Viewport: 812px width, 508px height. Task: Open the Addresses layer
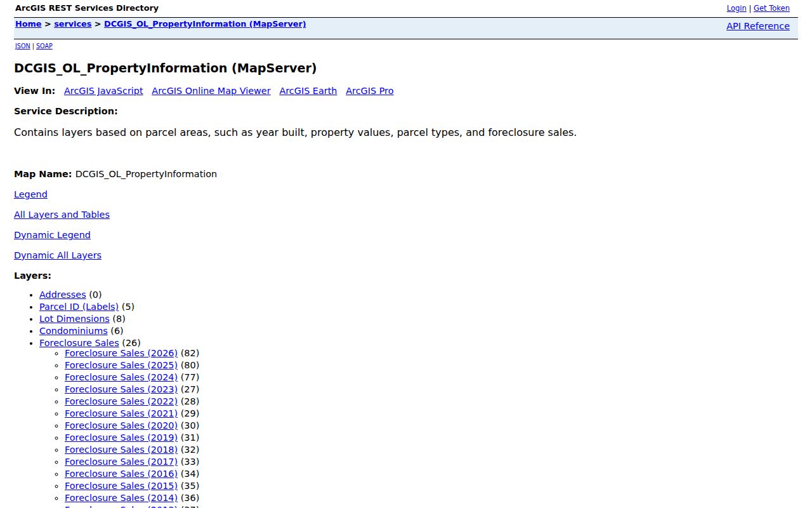point(62,295)
